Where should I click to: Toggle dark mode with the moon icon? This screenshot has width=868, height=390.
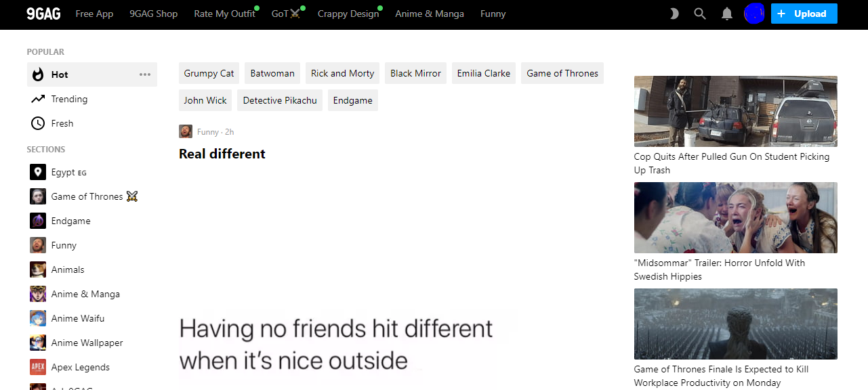[x=674, y=14]
